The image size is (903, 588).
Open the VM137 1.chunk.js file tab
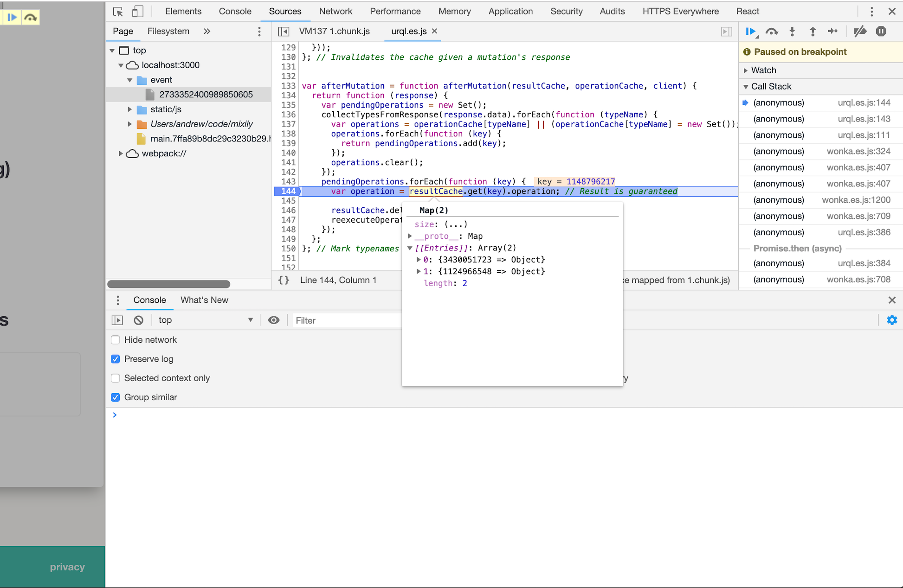coord(334,31)
